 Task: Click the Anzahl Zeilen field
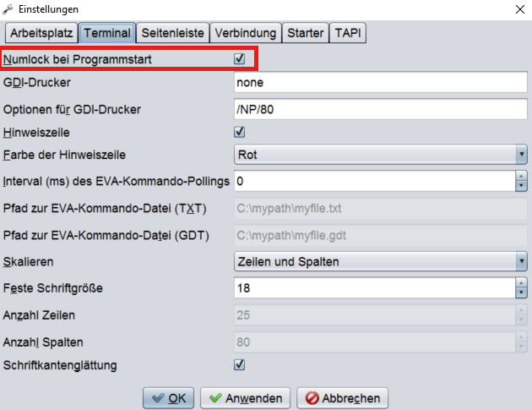(x=375, y=314)
